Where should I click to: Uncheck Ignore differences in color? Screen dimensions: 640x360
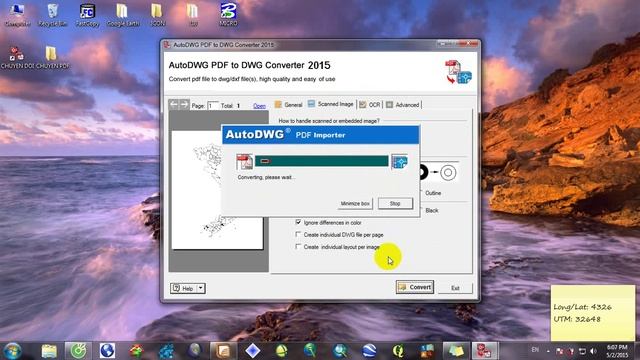click(298, 222)
